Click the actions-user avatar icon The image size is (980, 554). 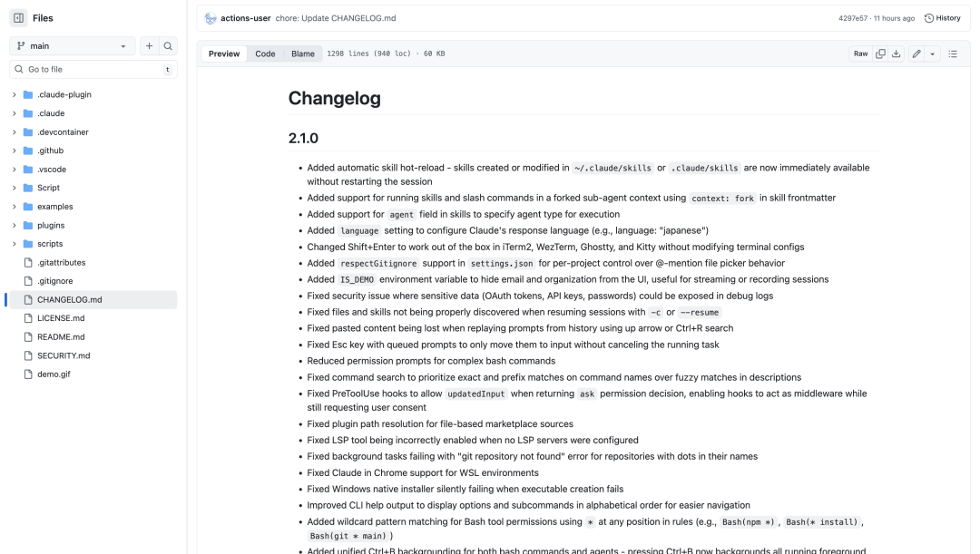[212, 16]
